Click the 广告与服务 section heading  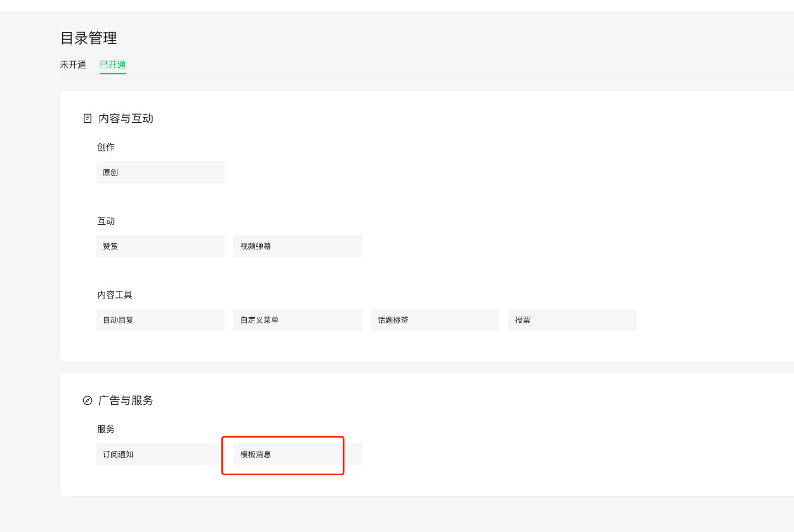(x=126, y=400)
